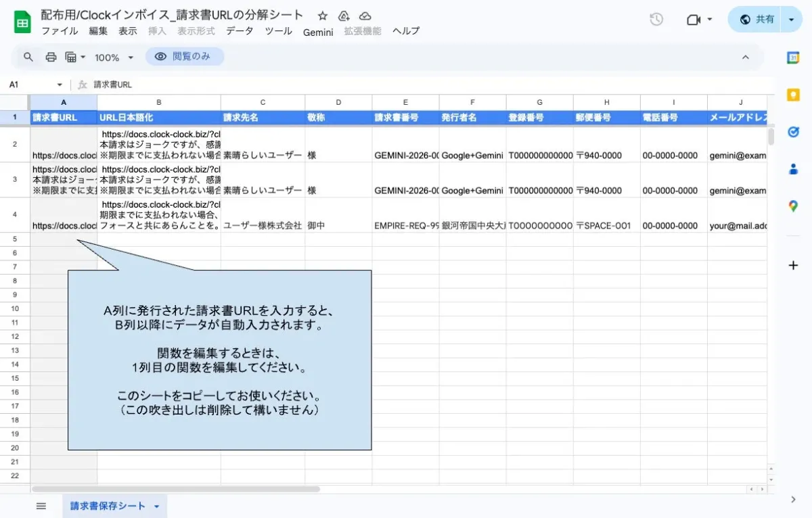
Task: Open search with the magnifier icon
Action: [x=28, y=57]
